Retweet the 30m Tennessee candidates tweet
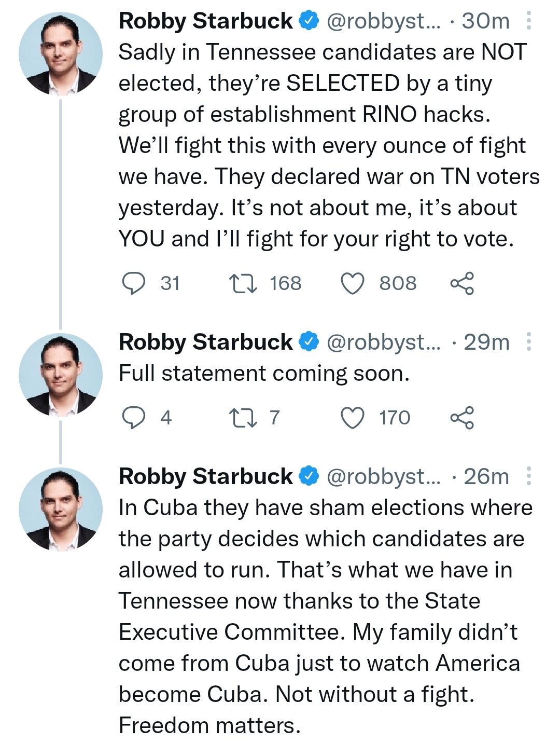This screenshot has width=560, height=743. 243,283
